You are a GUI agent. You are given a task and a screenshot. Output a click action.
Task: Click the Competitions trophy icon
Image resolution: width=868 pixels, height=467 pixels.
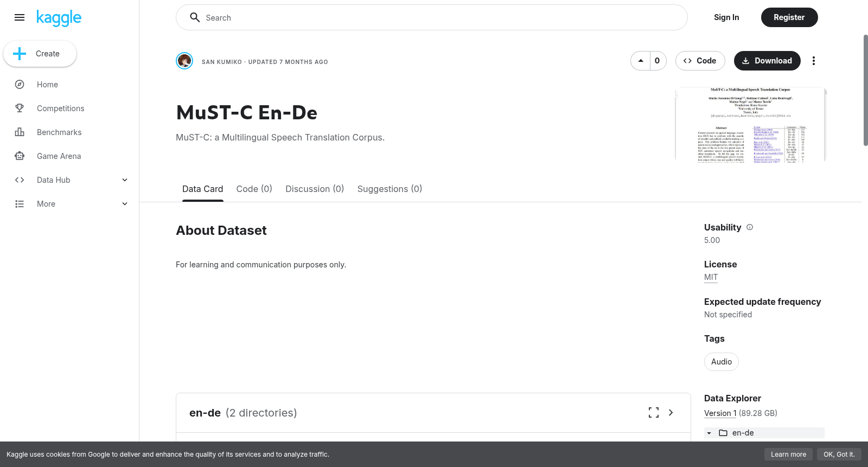coord(20,108)
